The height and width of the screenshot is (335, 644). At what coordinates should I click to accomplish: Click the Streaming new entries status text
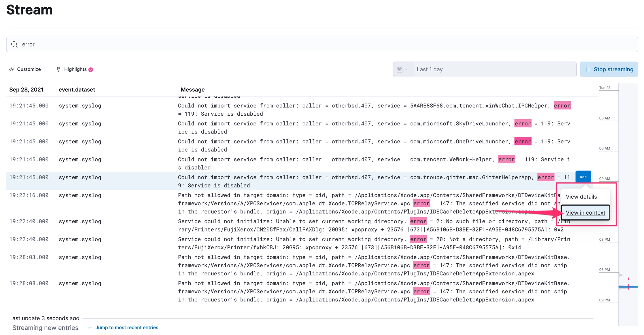[x=45, y=328]
